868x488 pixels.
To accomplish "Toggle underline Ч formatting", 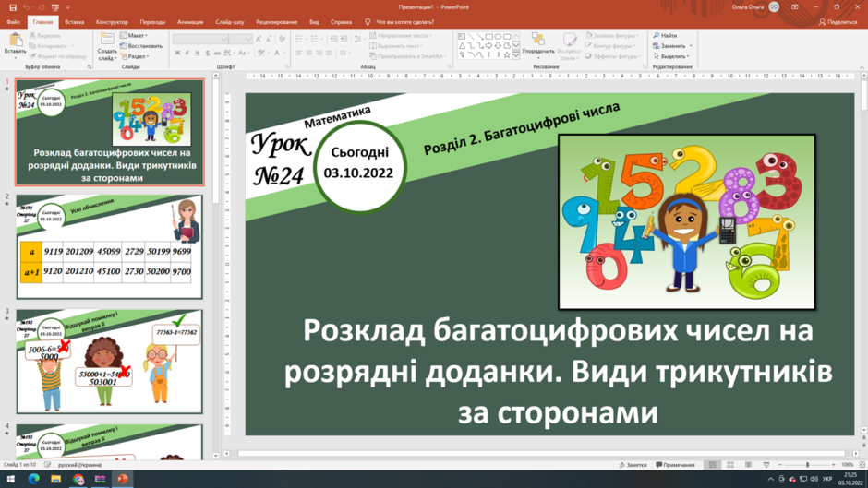I will (197, 54).
